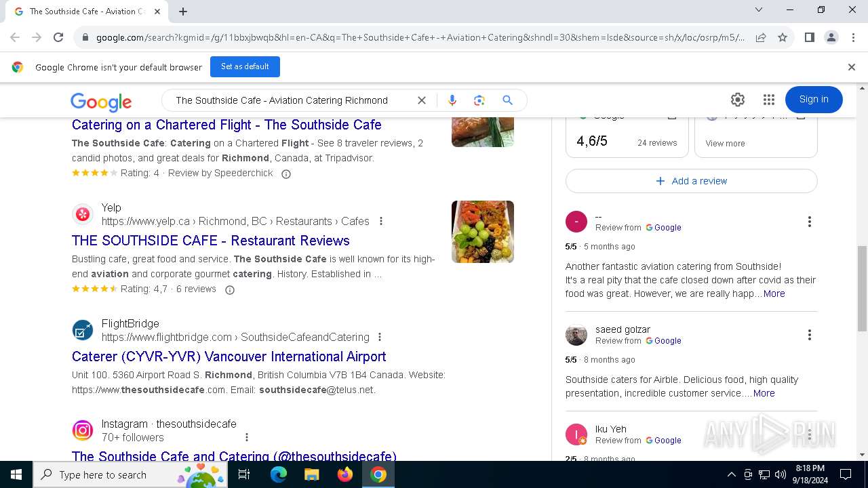Viewport: 868px width, 488px height.
Task: Open options for the '--' review
Action: click(809, 222)
